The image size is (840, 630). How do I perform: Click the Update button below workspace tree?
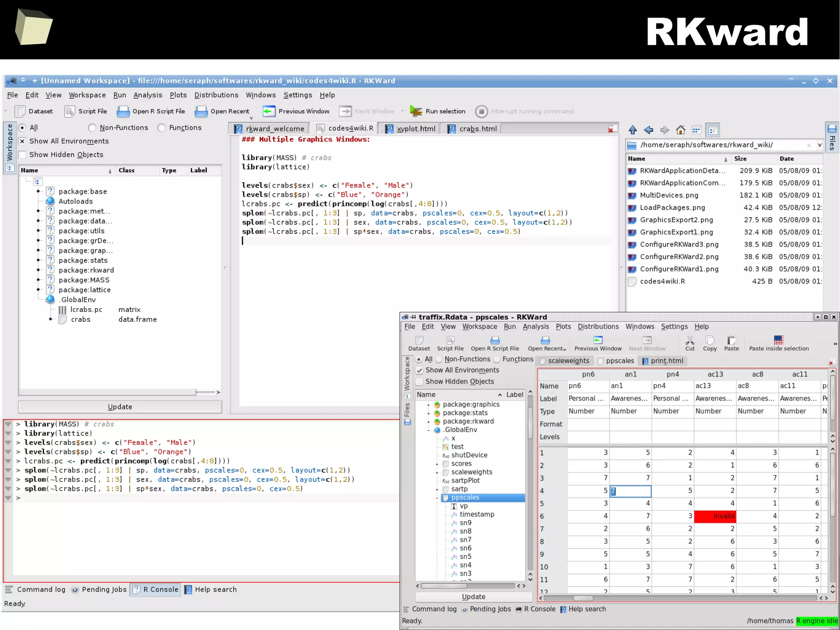pos(120,407)
